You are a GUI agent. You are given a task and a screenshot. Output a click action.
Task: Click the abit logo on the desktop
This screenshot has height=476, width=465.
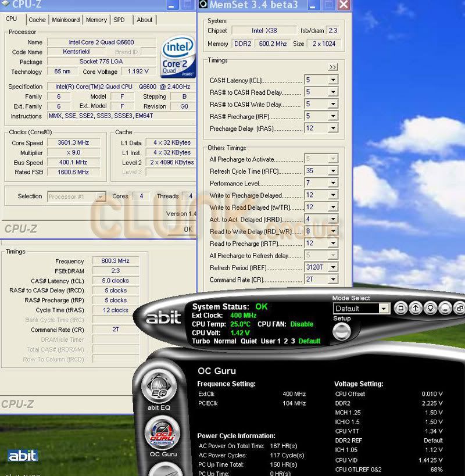23,456
